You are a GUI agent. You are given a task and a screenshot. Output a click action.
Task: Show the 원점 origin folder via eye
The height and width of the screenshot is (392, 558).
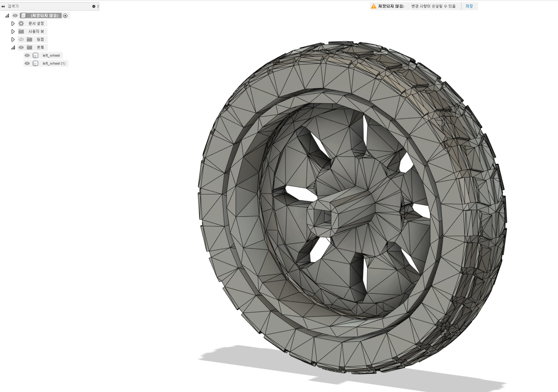[x=21, y=39]
